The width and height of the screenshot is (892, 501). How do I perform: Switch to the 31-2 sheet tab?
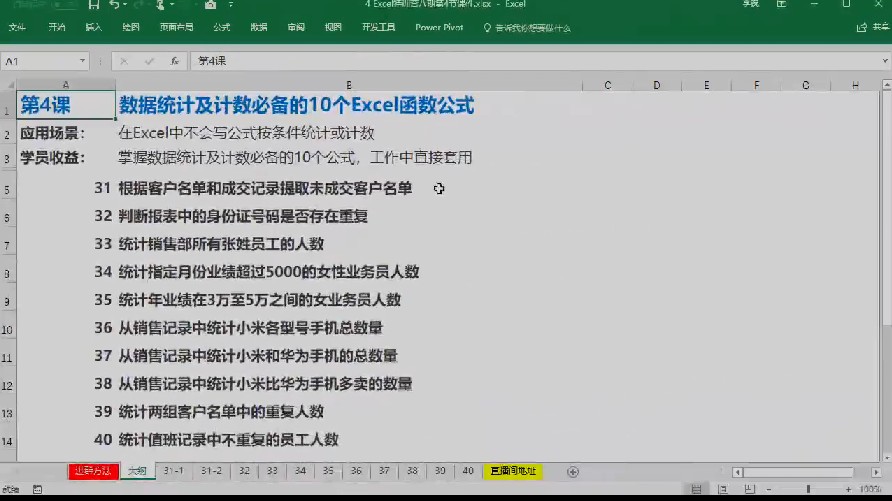click(211, 471)
